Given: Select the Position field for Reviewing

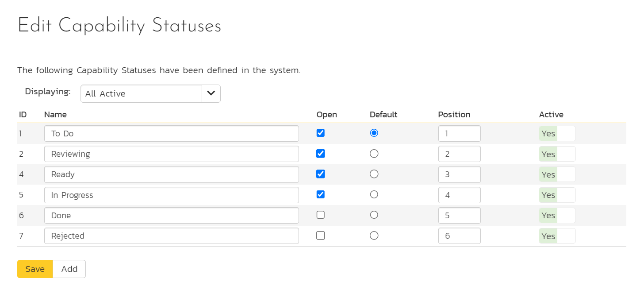Looking at the screenshot, I should point(459,154).
